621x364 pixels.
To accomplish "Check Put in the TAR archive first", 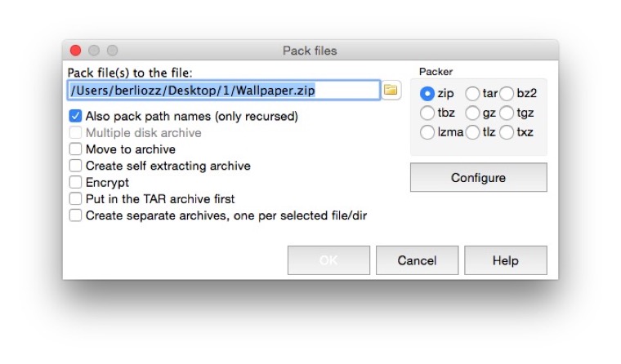I will pos(76,199).
